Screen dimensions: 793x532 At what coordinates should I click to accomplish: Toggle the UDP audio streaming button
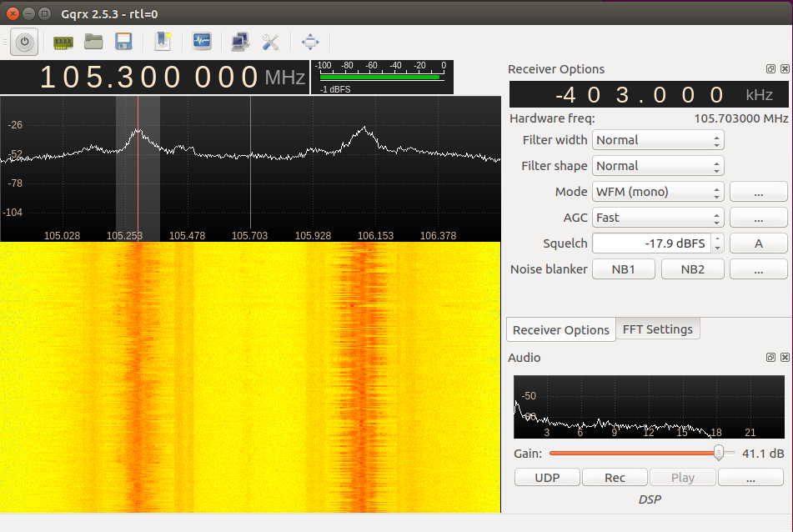point(547,478)
